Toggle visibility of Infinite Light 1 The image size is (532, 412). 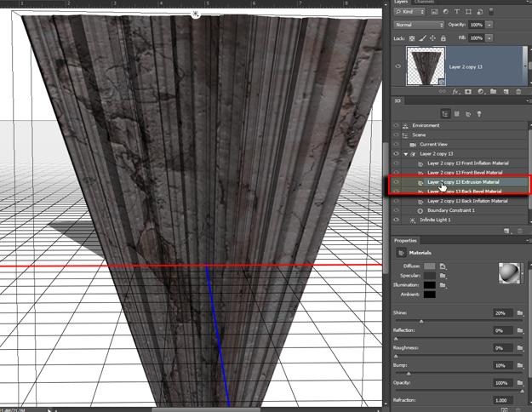(396, 220)
